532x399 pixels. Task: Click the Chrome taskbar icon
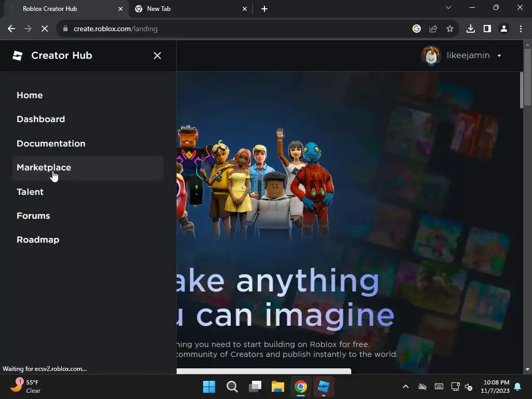(301, 387)
